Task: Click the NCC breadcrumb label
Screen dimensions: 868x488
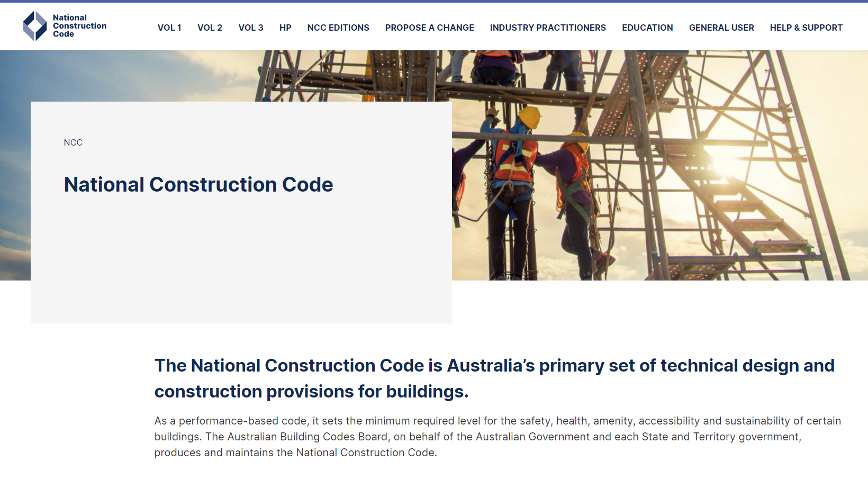Action: pos(73,142)
